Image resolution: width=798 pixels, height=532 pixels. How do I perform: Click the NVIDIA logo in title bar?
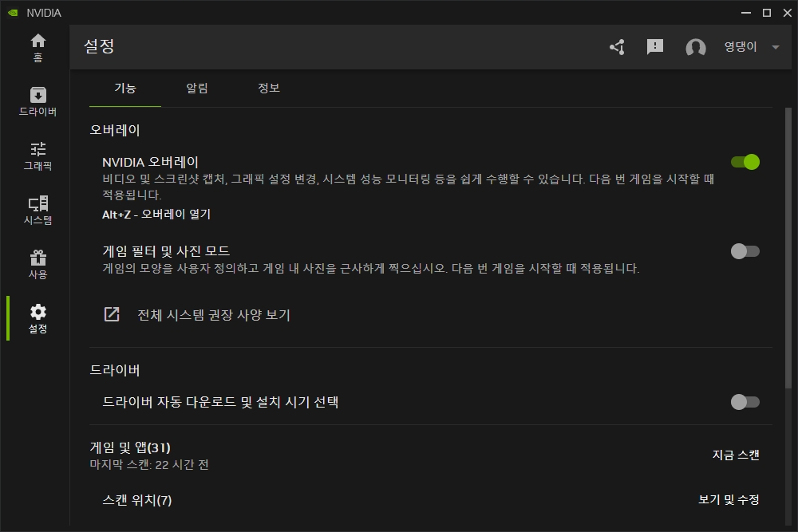click(x=13, y=13)
